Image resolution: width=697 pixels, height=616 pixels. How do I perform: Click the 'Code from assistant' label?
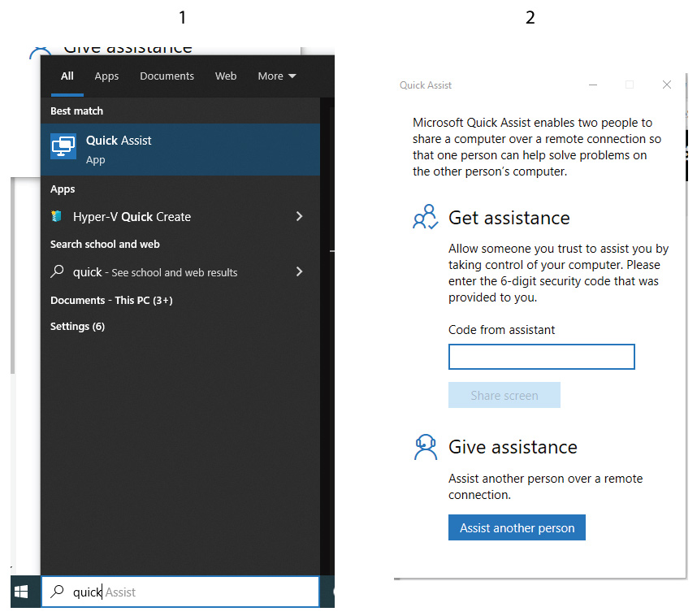click(501, 330)
